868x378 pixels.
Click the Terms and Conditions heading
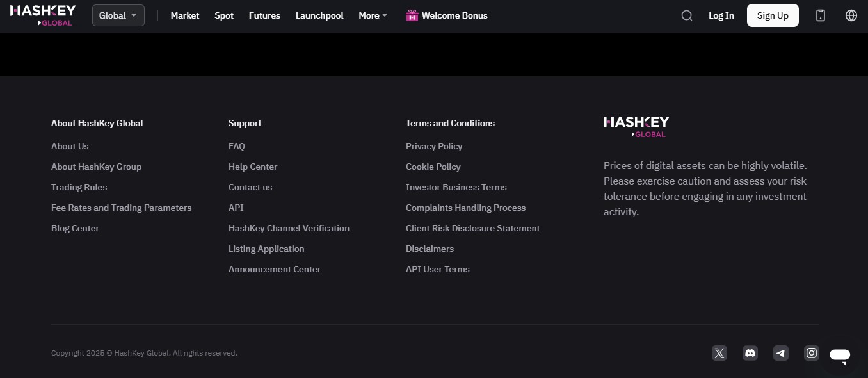click(450, 123)
